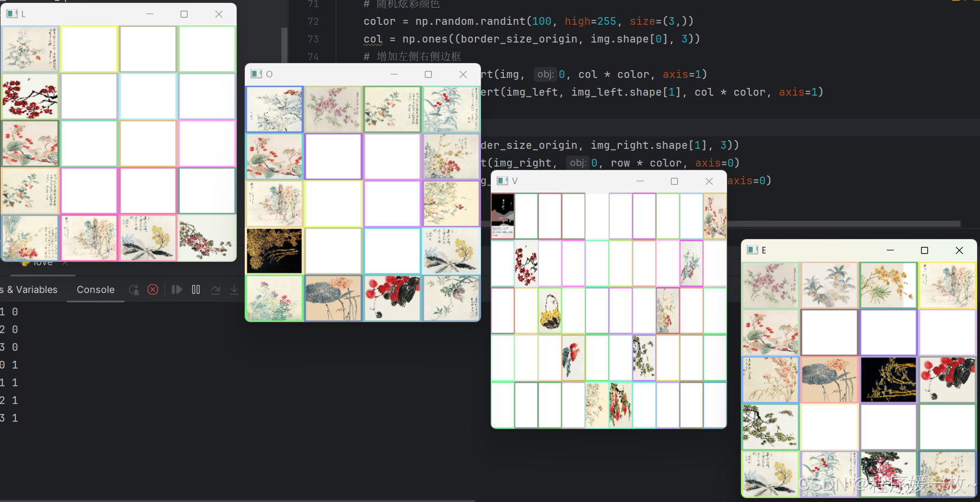
Task: Close the E image window
Action: coord(959,250)
